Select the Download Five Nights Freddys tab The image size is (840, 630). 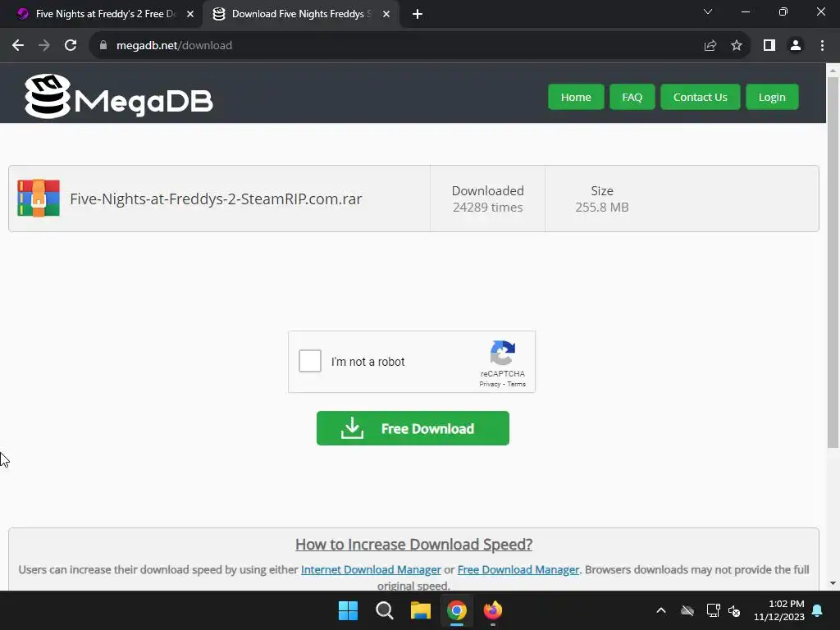(x=300, y=14)
